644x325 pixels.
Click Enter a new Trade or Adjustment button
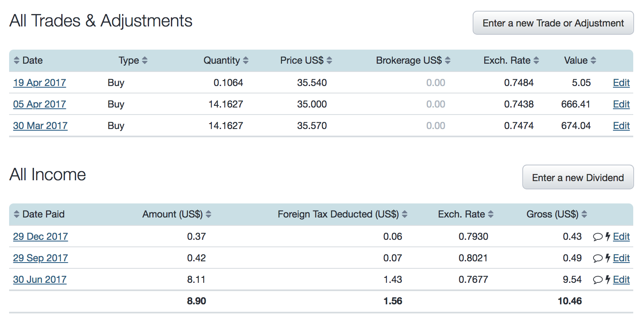[553, 23]
